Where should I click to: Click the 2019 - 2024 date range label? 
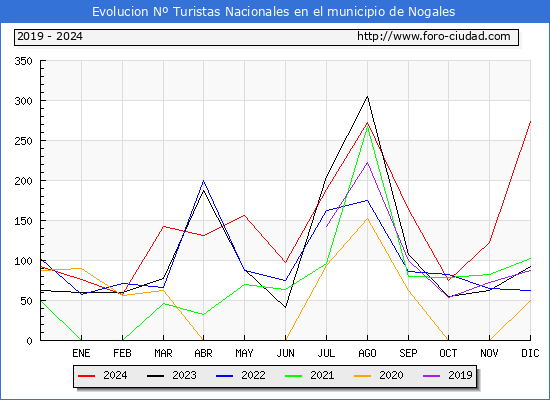[50, 36]
